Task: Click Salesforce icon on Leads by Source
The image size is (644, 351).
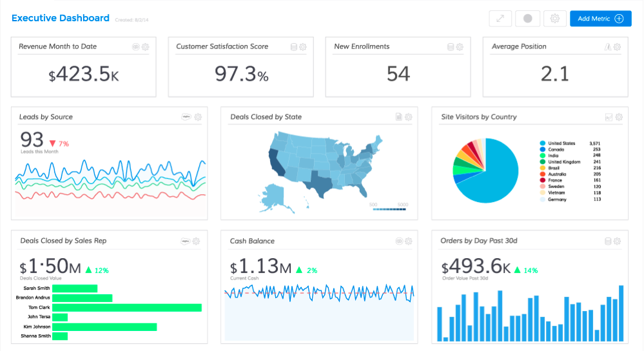Action: 186,117
